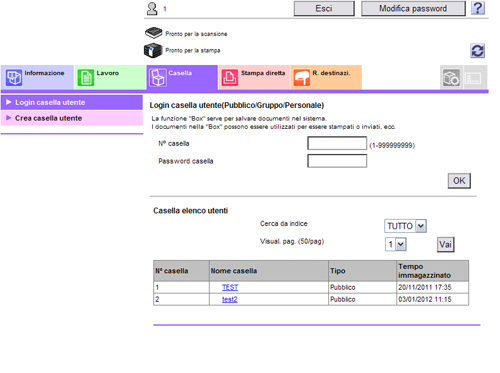Refresh status with the reload icon
The image size is (500, 373).
pos(477,51)
